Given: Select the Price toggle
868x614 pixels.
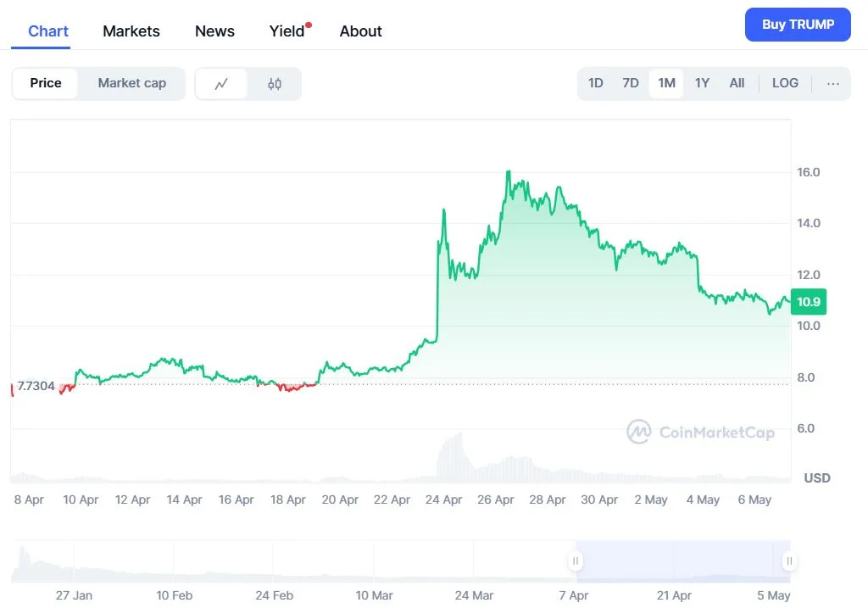Looking at the screenshot, I should point(46,83).
